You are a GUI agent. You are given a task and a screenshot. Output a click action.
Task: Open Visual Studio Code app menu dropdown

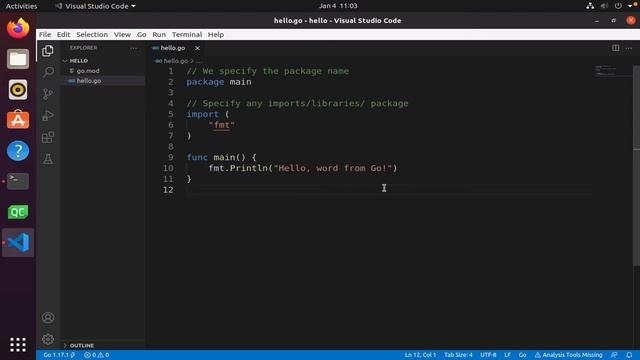[x=96, y=6]
